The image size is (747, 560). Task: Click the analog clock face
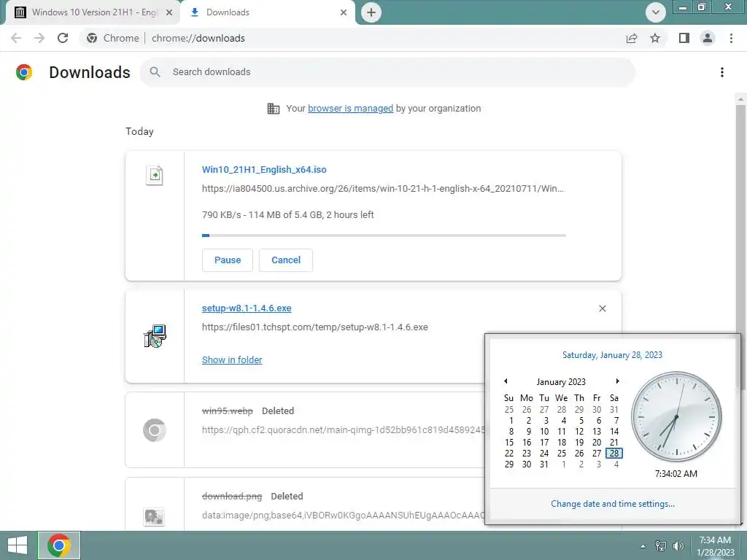click(676, 416)
